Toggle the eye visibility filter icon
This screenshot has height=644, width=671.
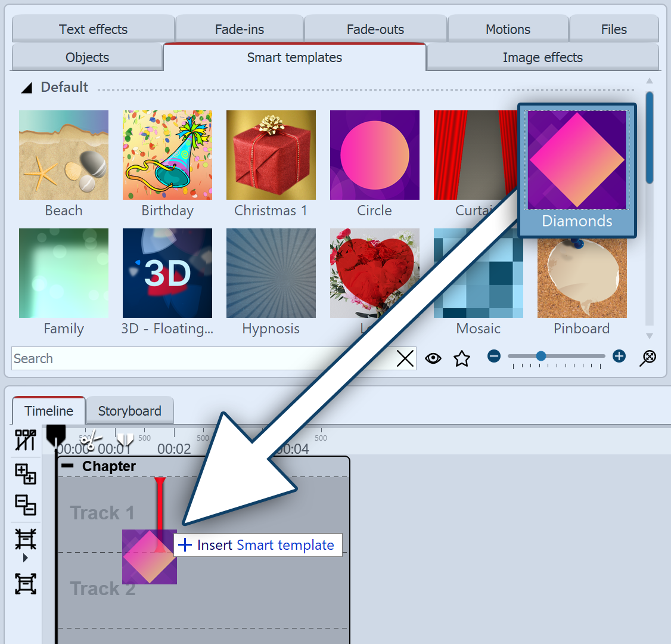tap(433, 358)
